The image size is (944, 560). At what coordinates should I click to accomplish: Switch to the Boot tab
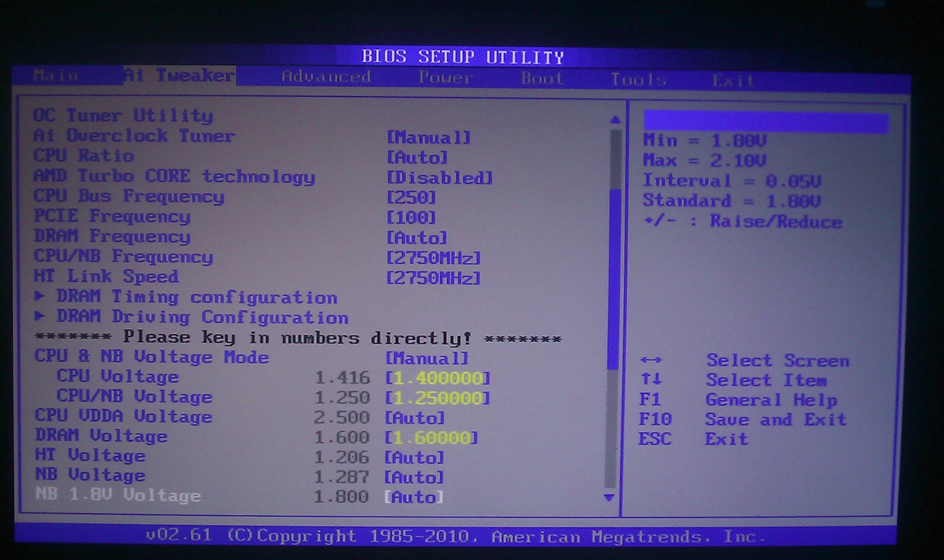[542, 78]
